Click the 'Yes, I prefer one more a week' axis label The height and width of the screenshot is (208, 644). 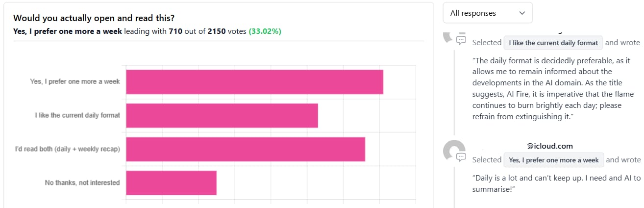(75, 81)
